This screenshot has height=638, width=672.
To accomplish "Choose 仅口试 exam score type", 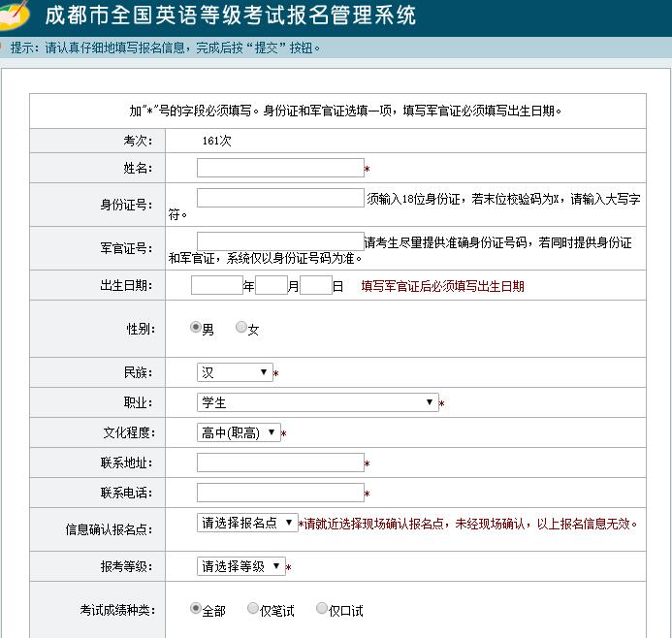I will [321, 608].
